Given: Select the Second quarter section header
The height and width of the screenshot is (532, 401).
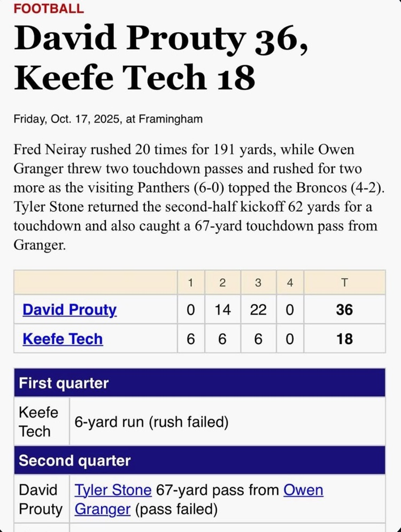Looking at the screenshot, I should 74,460.
